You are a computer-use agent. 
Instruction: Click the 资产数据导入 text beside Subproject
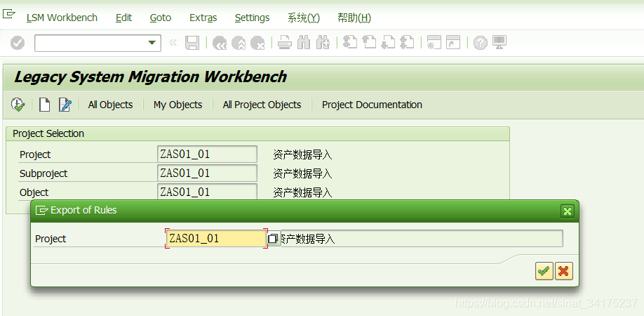click(302, 174)
